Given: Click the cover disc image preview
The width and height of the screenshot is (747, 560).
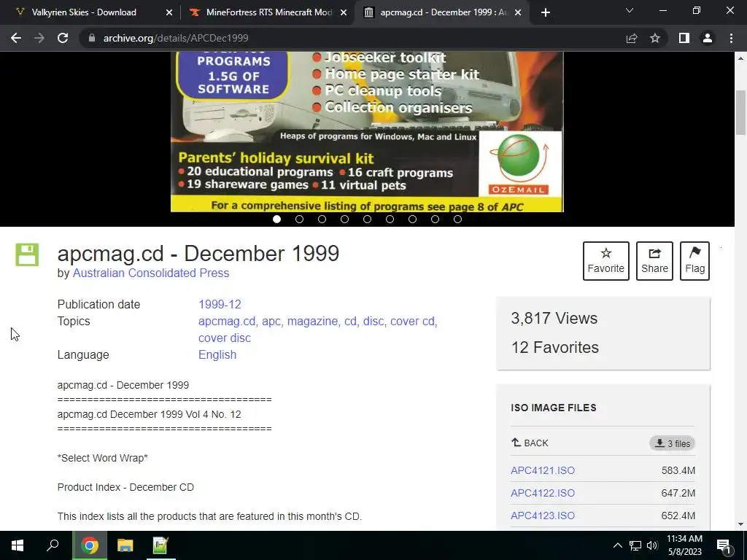Looking at the screenshot, I should (367, 131).
